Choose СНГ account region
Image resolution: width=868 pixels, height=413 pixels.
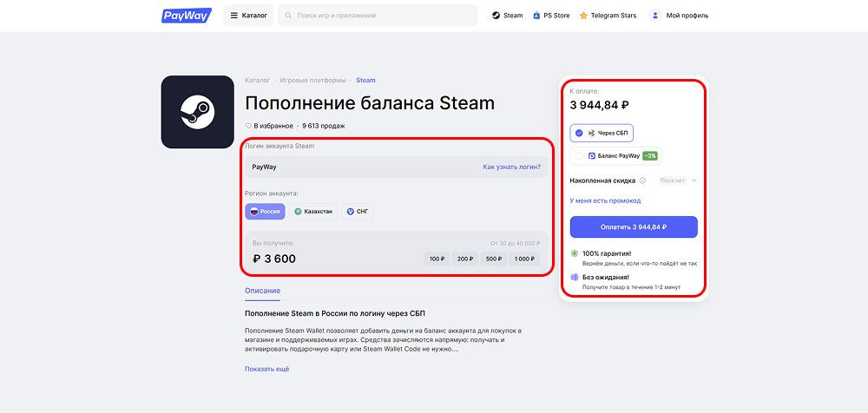358,212
